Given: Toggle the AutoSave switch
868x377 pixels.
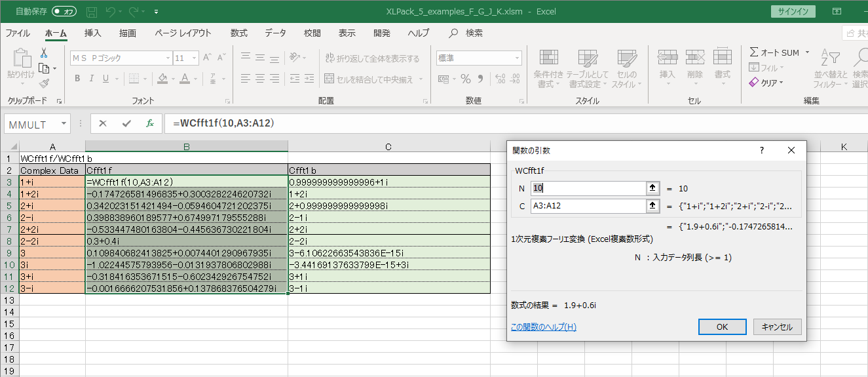Looking at the screenshot, I should [64, 12].
